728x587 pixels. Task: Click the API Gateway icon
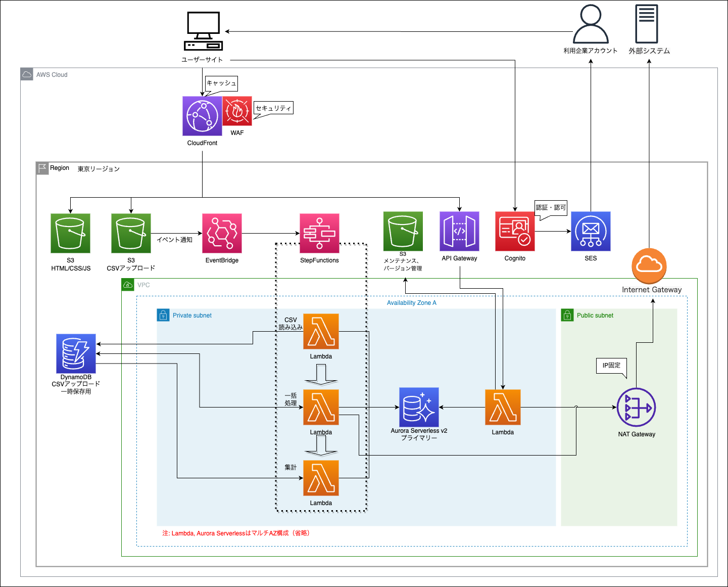tap(459, 232)
